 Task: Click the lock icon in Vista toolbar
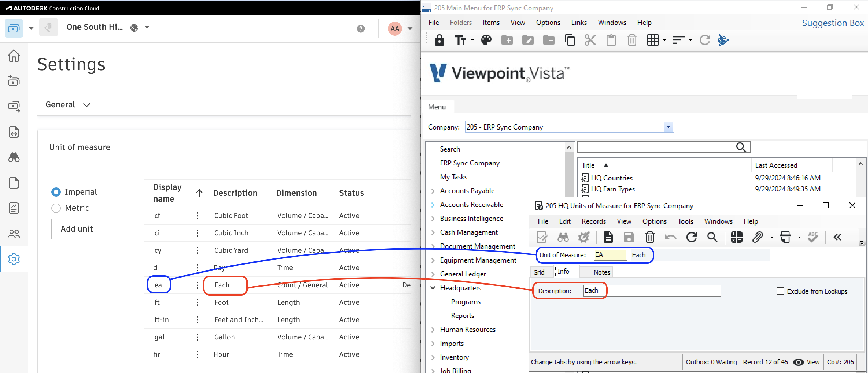(439, 40)
